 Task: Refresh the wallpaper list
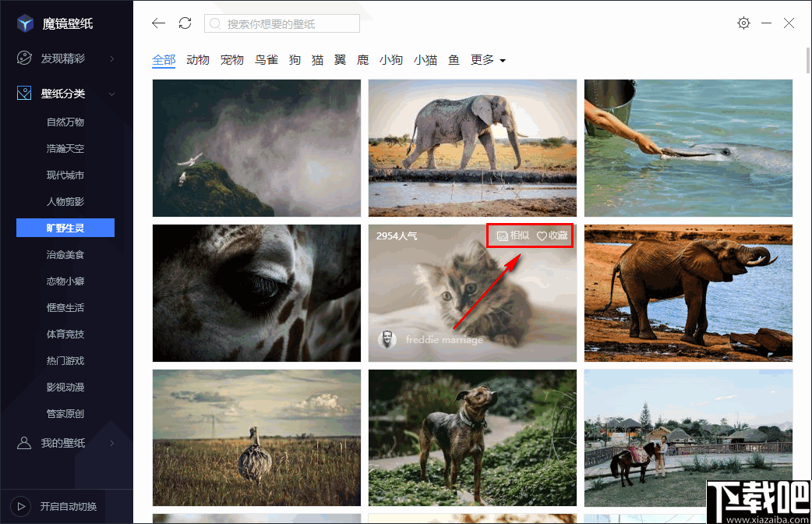pos(185,23)
